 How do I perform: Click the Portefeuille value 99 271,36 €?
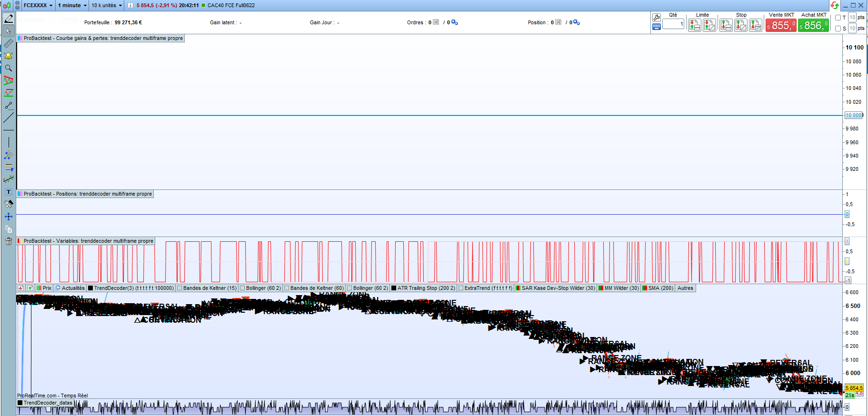click(129, 22)
